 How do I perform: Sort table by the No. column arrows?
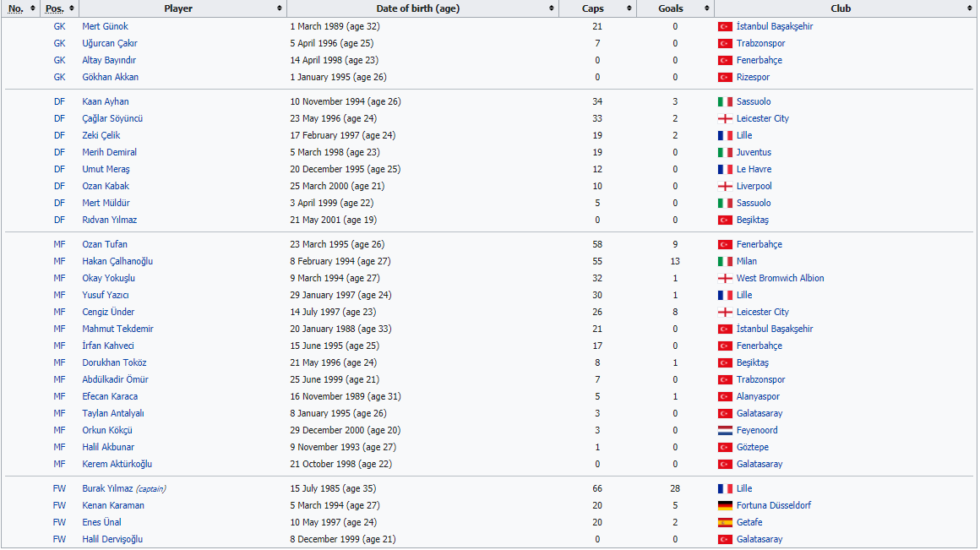click(32, 8)
